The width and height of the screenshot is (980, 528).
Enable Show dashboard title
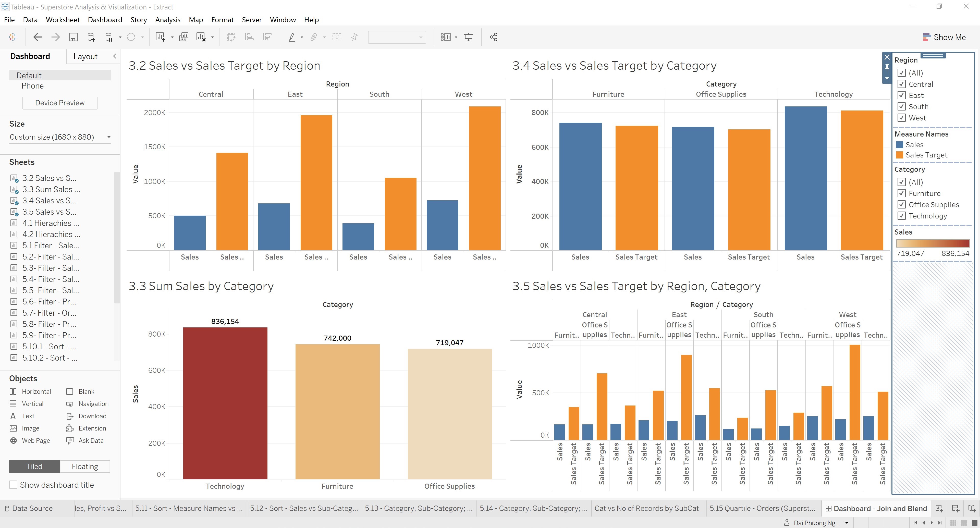coord(13,485)
